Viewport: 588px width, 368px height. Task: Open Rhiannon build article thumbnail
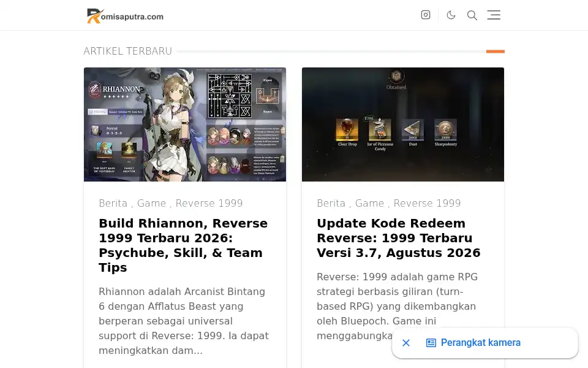[x=185, y=125]
